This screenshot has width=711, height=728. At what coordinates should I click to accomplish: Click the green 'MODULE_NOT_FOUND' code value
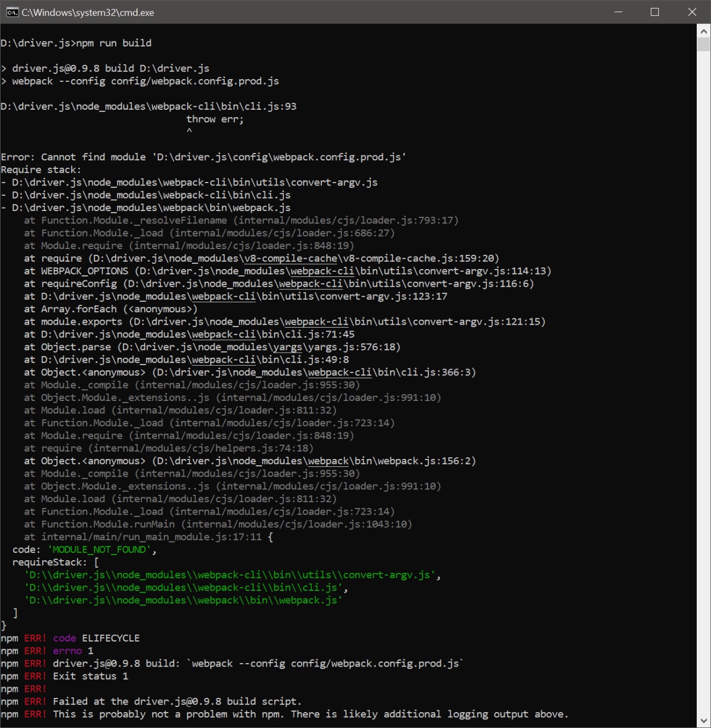[100, 549]
